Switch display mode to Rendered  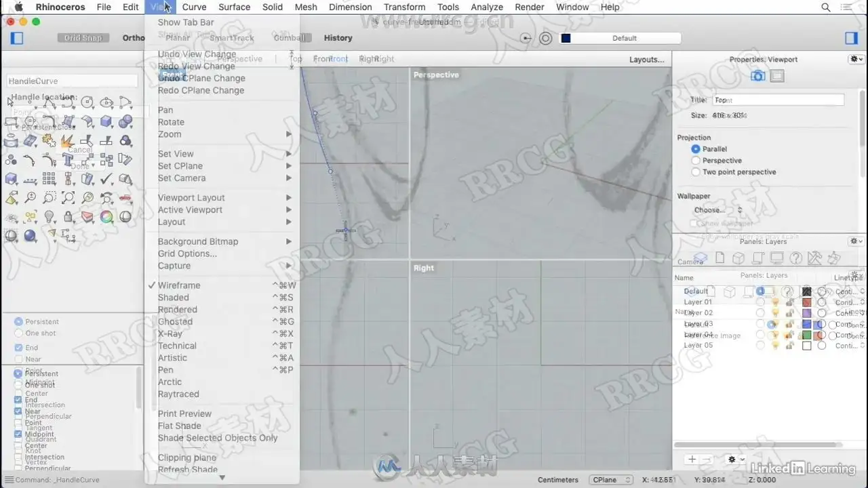[x=178, y=310]
